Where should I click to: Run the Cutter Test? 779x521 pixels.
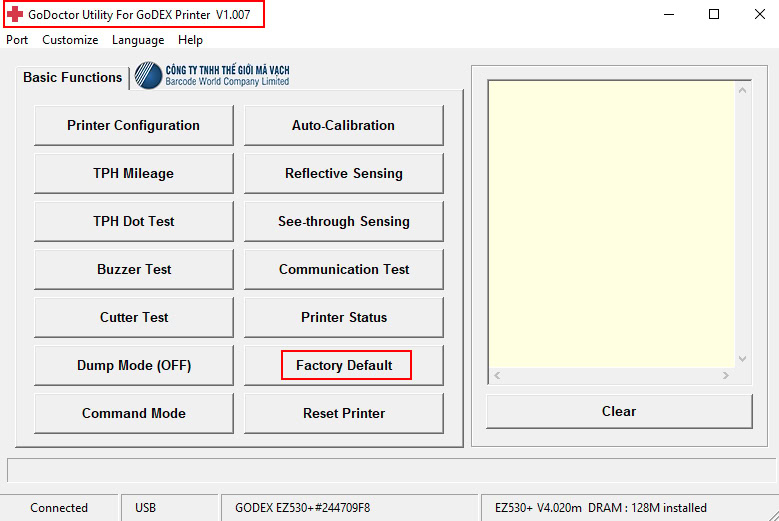pyautogui.click(x=134, y=317)
